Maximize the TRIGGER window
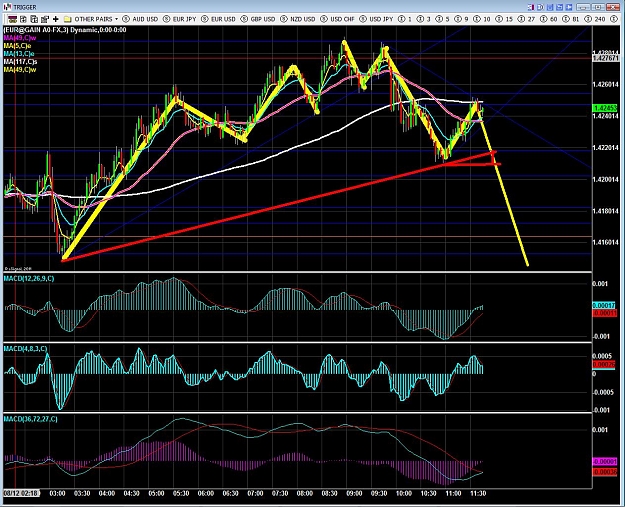 (x=598, y=7)
